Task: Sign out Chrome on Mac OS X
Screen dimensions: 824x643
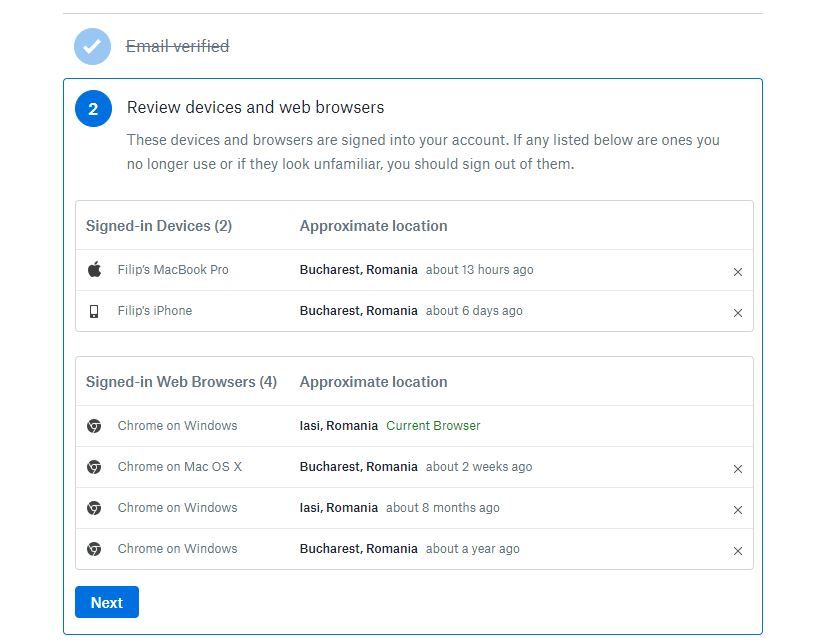Action: [738, 469]
